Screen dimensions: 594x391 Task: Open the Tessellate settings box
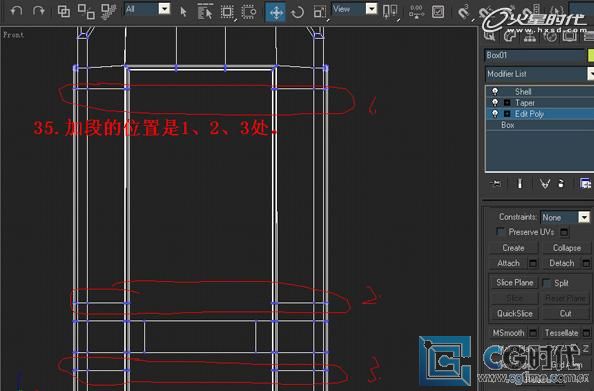(586, 333)
